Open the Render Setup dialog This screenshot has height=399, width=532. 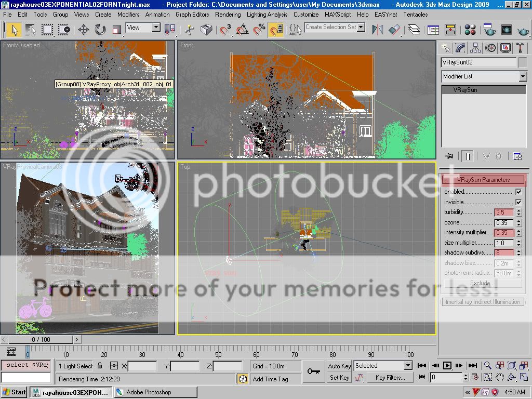point(489,30)
